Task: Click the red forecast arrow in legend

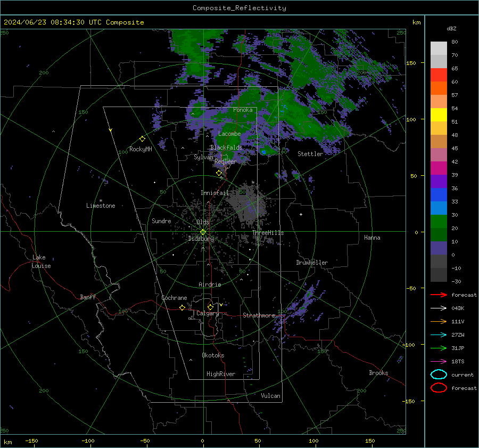Action: click(x=439, y=295)
